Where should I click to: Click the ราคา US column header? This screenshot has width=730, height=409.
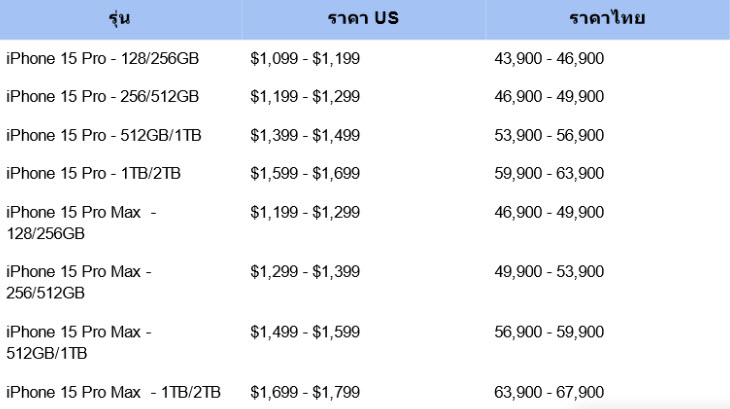pos(363,19)
